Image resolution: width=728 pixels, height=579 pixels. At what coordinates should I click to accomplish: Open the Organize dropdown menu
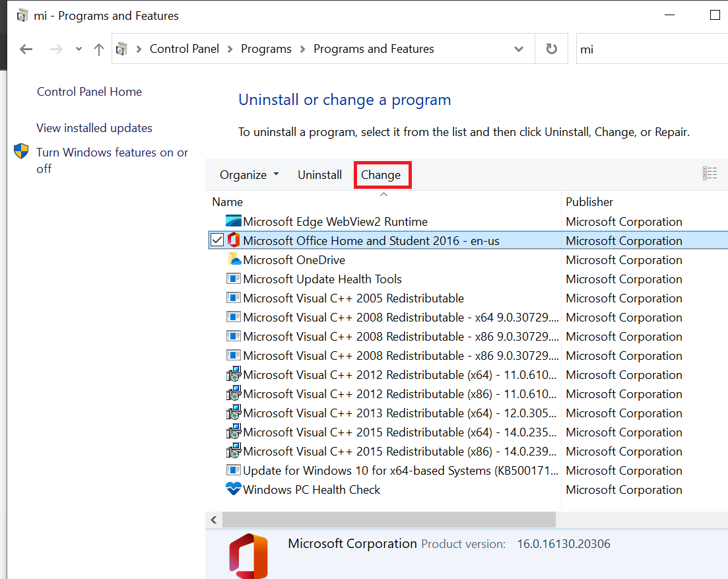point(249,174)
